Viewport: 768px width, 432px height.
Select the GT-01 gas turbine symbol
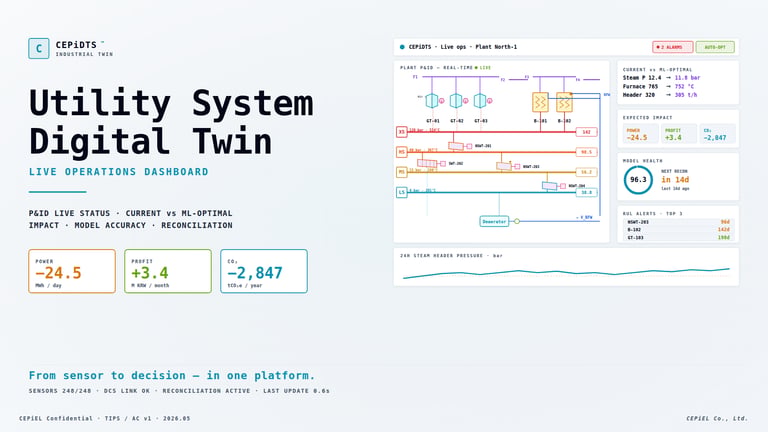click(432, 101)
